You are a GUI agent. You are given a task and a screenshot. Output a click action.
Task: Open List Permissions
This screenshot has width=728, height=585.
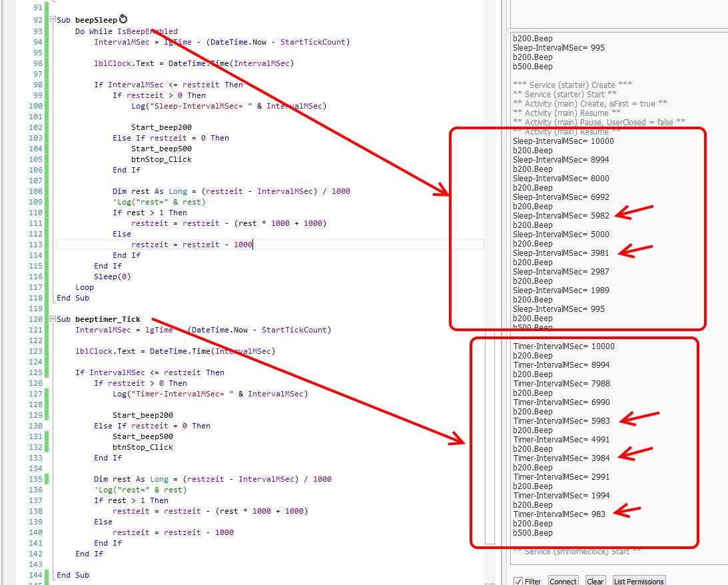click(638, 581)
